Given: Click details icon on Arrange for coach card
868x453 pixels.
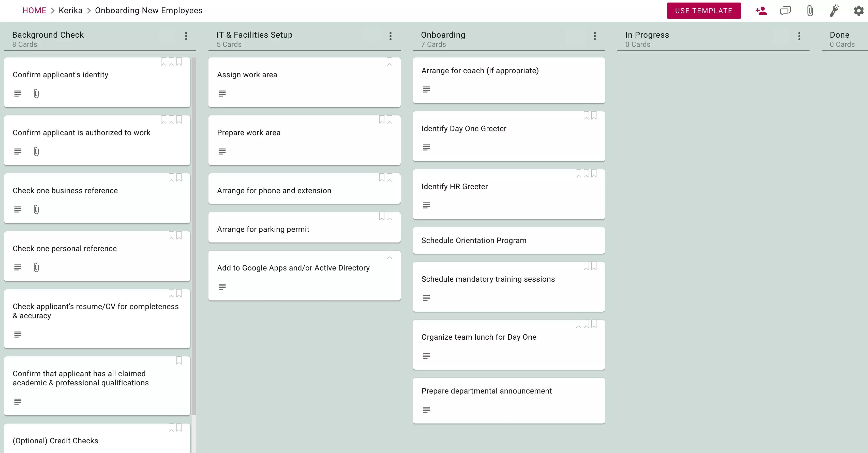Looking at the screenshot, I should click(x=427, y=89).
